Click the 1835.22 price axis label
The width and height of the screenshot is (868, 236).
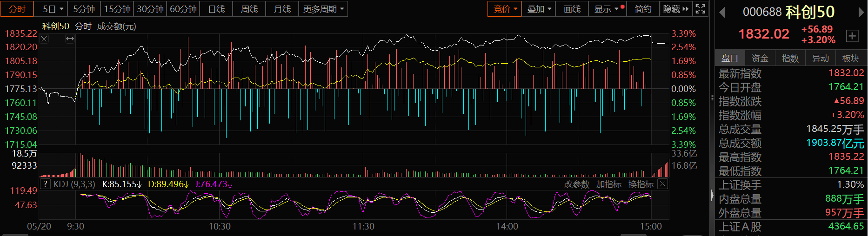21,33
